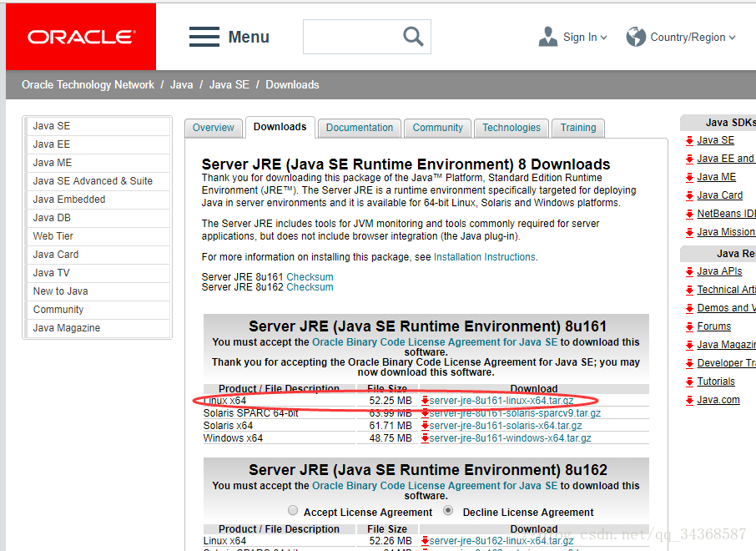Click red arrow icon beside Technical Articles link

pos(689,291)
